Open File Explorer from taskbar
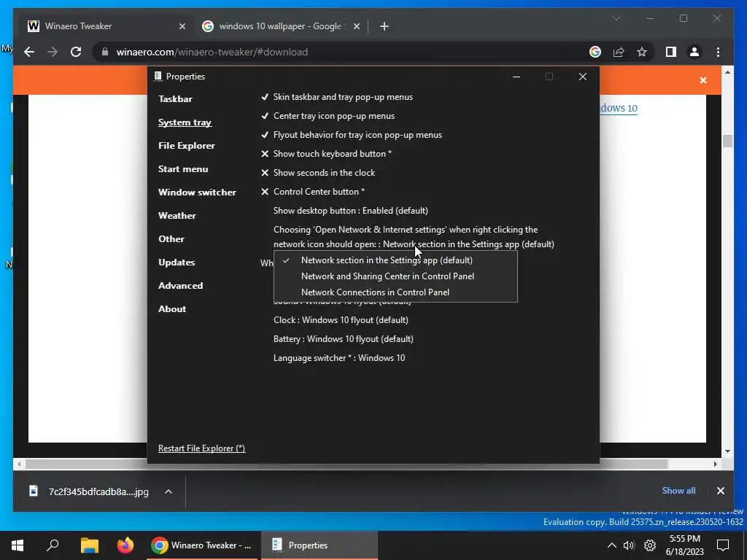 click(89, 545)
